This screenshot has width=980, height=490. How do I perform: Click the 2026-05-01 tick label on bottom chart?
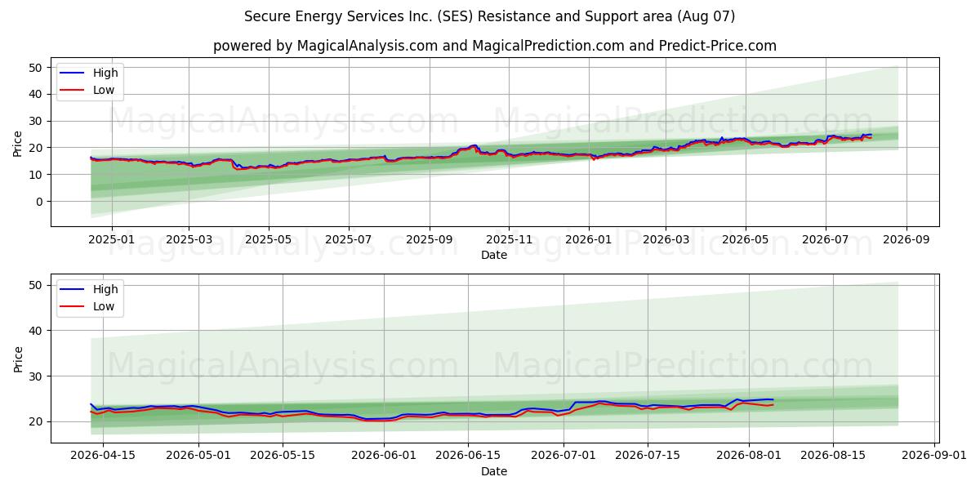coord(199,456)
